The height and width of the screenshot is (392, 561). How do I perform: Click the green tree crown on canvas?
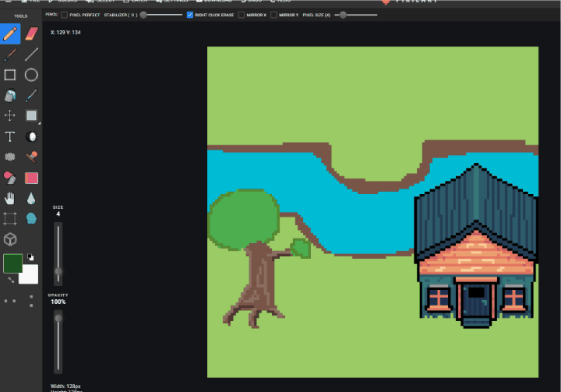coord(244,219)
